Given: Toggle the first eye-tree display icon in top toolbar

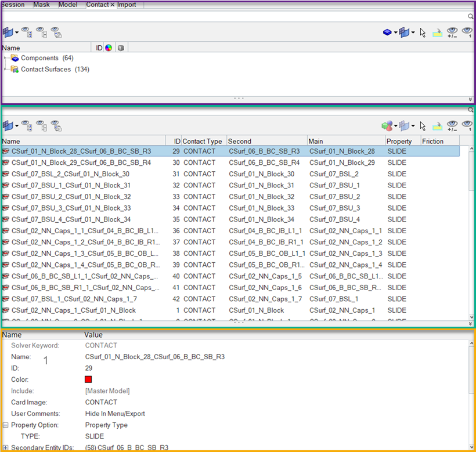Looking at the screenshot, I should click(27, 32).
